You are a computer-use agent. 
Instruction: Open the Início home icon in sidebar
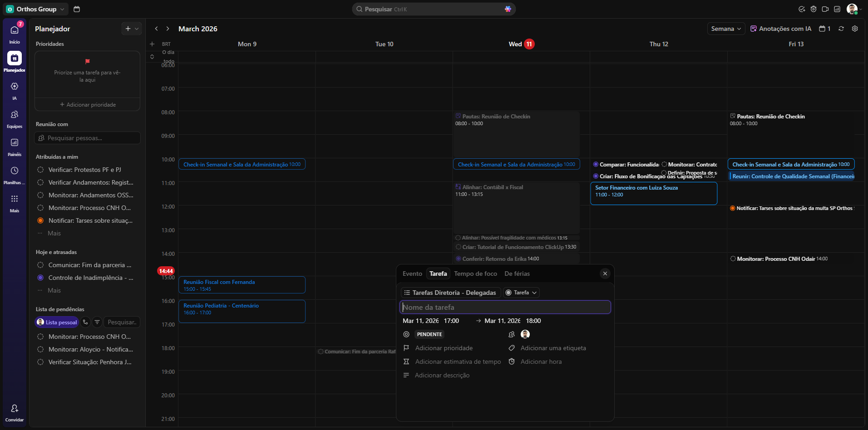point(15,30)
